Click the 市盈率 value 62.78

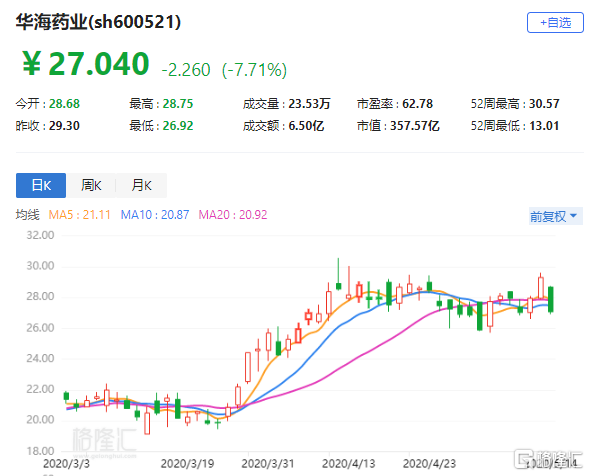point(417,104)
